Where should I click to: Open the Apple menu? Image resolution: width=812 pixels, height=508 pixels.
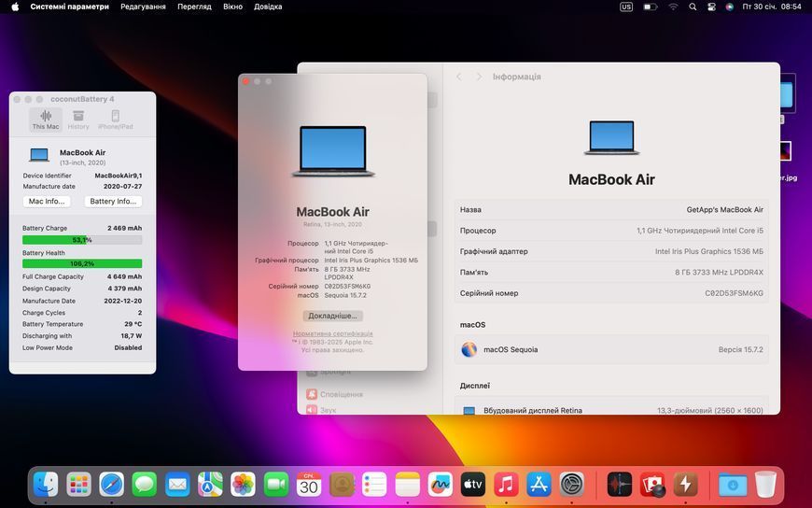[x=15, y=7]
